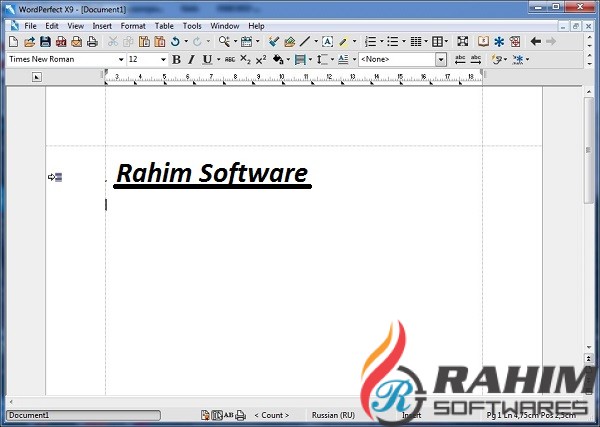Open the Table menu
The height and width of the screenshot is (427, 600).
pyautogui.click(x=164, y=26)
